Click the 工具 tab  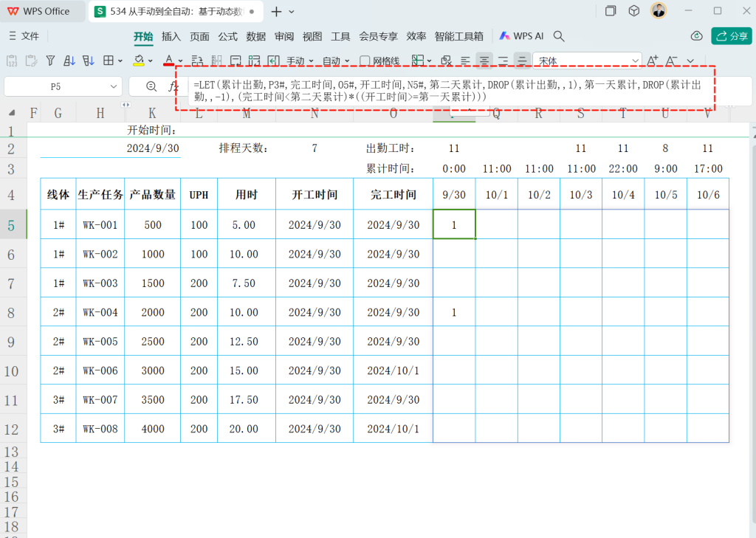pos(340,37)
